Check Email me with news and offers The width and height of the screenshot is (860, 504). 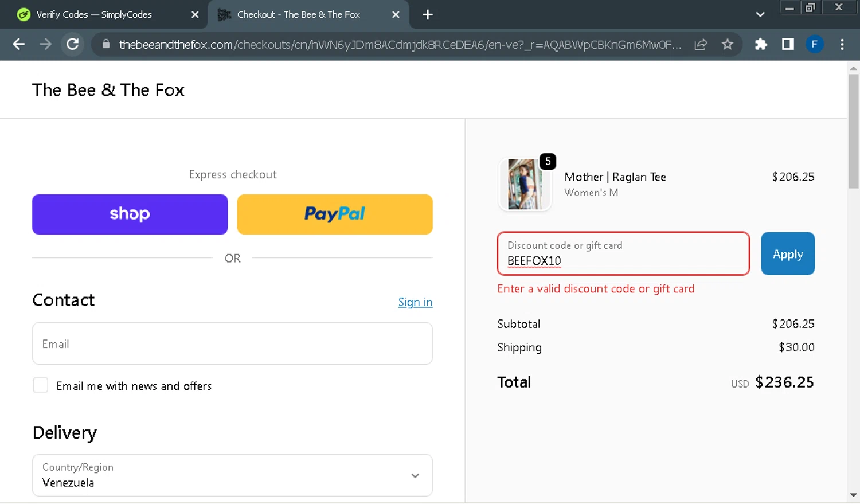point(41,385)
